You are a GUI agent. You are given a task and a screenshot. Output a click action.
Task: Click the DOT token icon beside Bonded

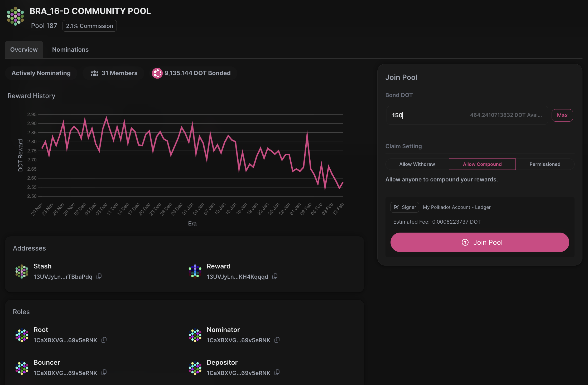point(157,73)
